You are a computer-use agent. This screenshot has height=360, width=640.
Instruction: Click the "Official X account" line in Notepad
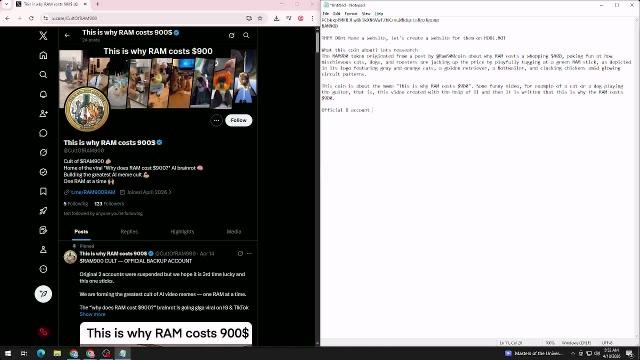click(x=347, y=110)
